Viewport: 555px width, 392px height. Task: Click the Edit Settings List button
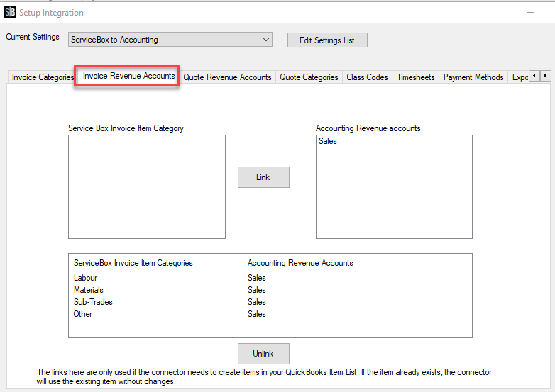pos(327,40)
